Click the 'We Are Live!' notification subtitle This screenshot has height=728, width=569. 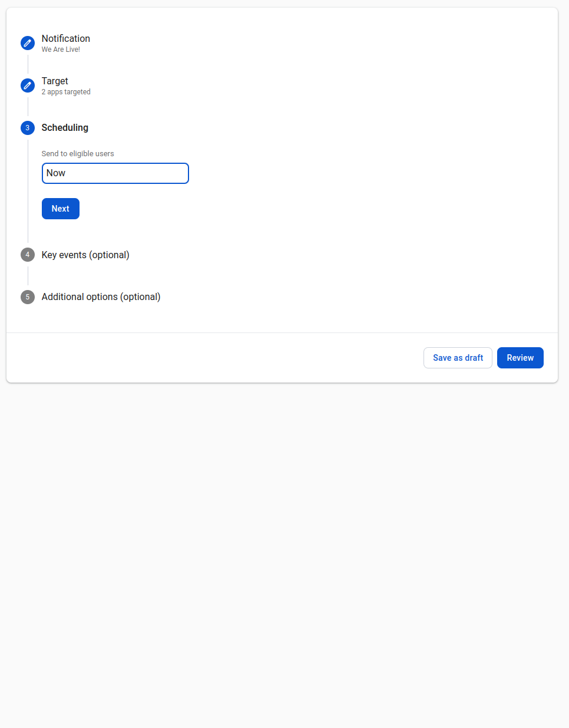tap(61, 50)
